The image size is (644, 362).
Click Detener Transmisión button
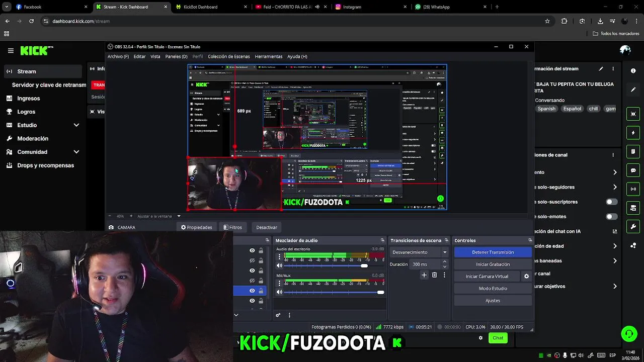[493, 252]
